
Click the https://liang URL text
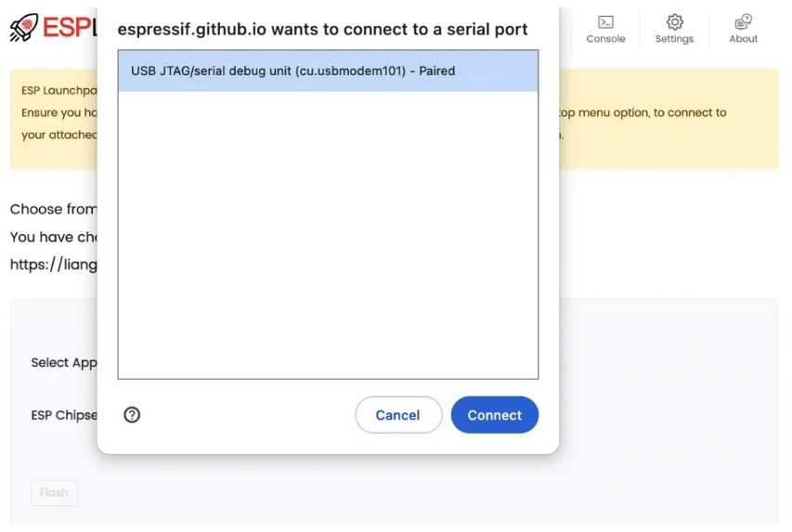coord(53,265)
